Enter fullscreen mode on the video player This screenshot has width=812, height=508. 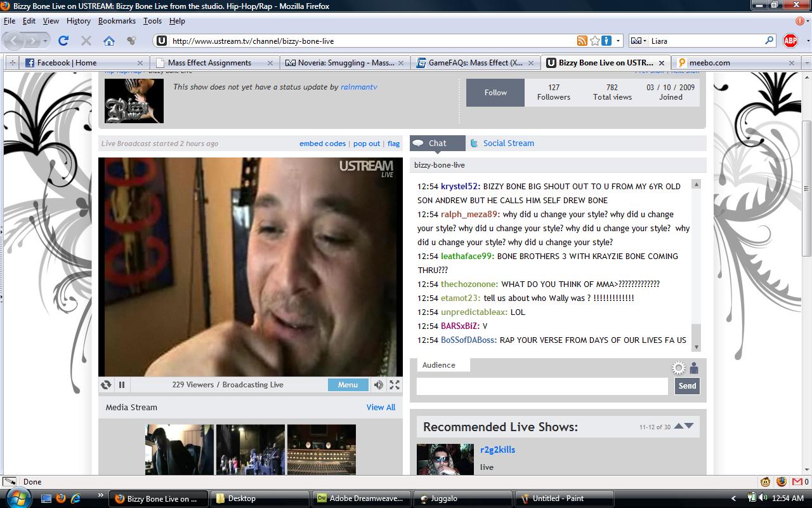[x=395, y=385]
